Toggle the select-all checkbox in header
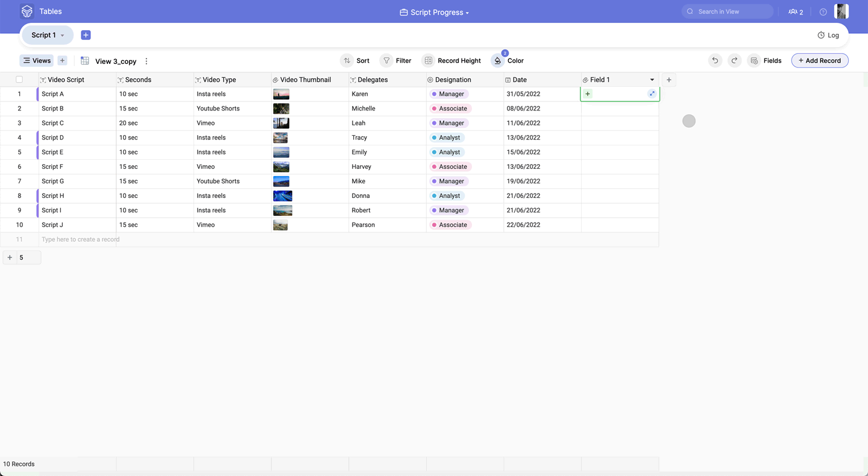 19,80
